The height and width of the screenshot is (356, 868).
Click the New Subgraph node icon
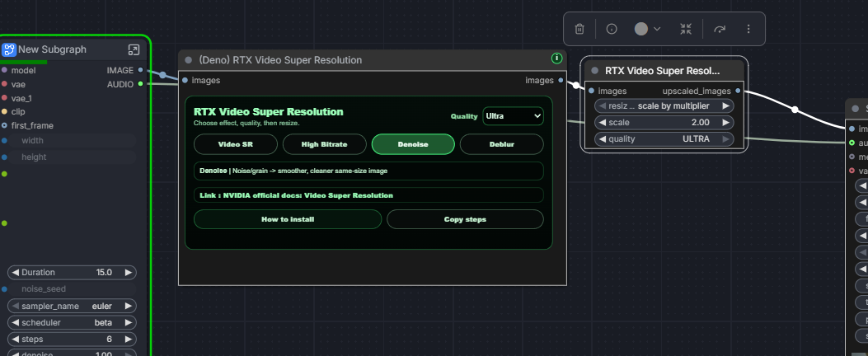pyautogui.click(x=9, y=49)
